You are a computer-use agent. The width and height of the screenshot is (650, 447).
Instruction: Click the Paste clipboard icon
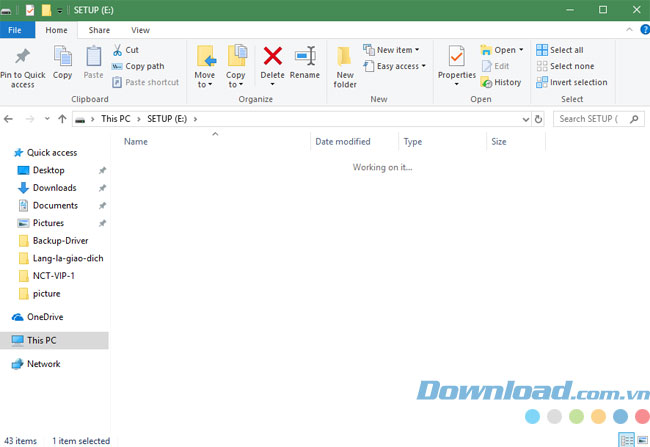tap(93, 56)
